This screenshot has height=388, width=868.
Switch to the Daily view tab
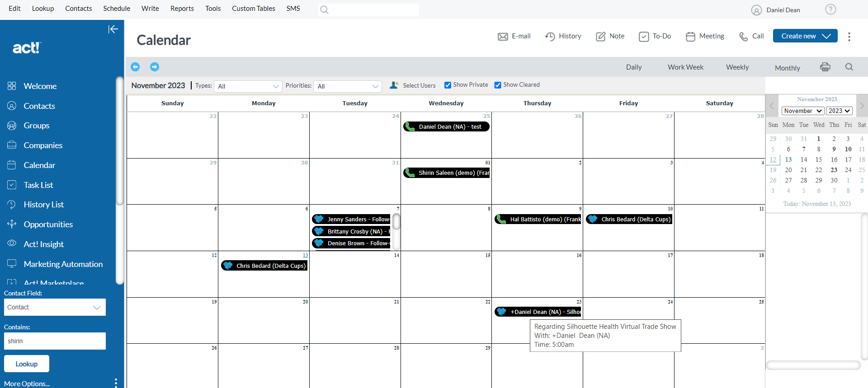pyautogui.click(x=634, y=67)
